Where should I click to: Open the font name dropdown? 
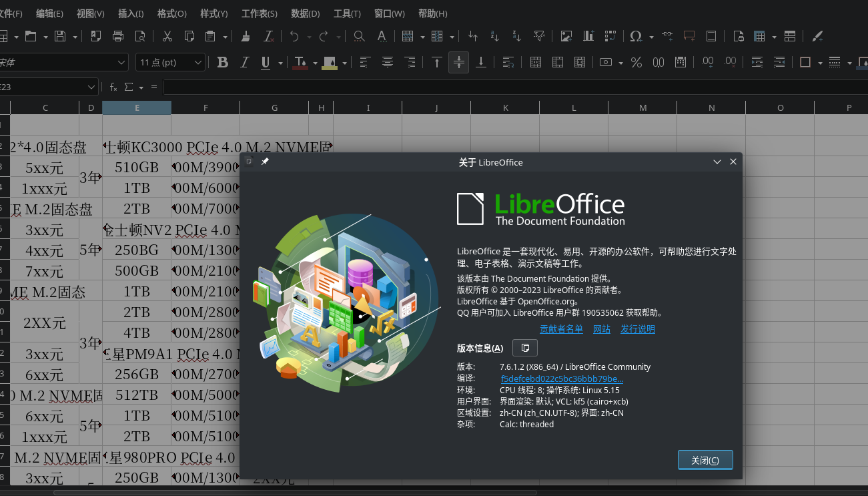[x=121, y=62]
